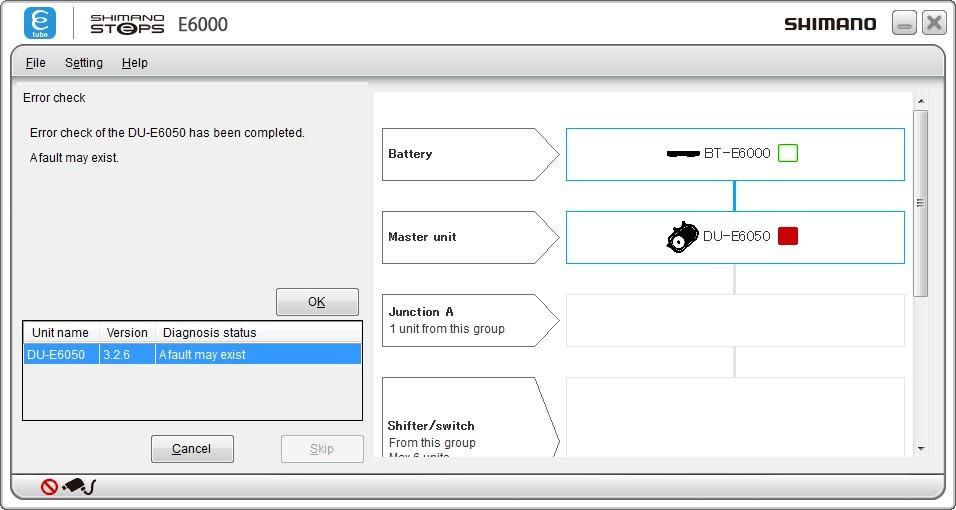Click the black battery icon beside BT-E6000
This screenshot has height=510, width=956.
[x=683, y=154]
